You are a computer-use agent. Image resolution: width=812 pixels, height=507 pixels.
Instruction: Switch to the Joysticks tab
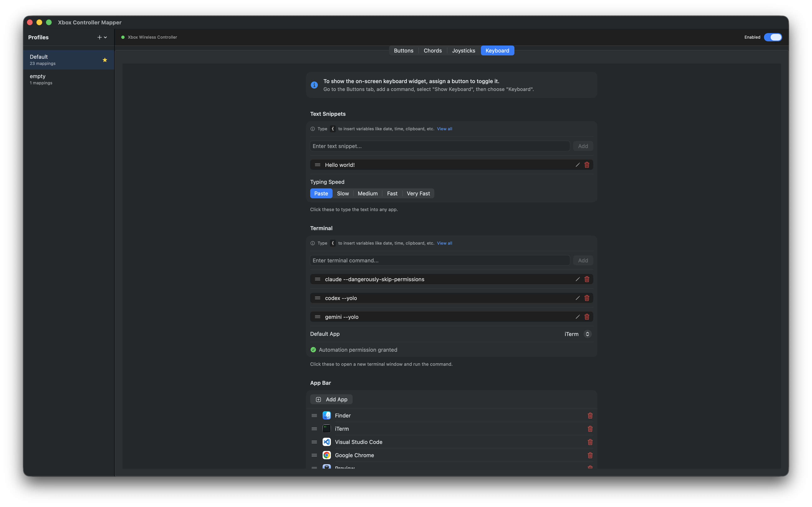pyautogui.click(x=463, y=50)
